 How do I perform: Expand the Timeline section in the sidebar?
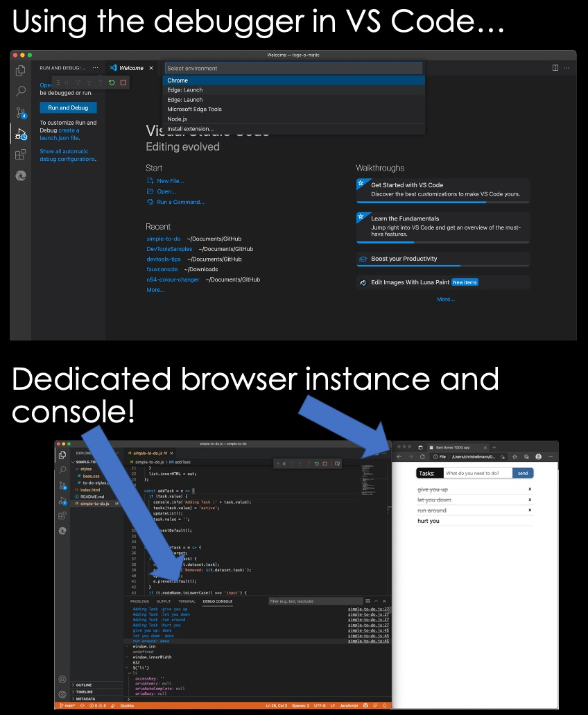[84, 691]
